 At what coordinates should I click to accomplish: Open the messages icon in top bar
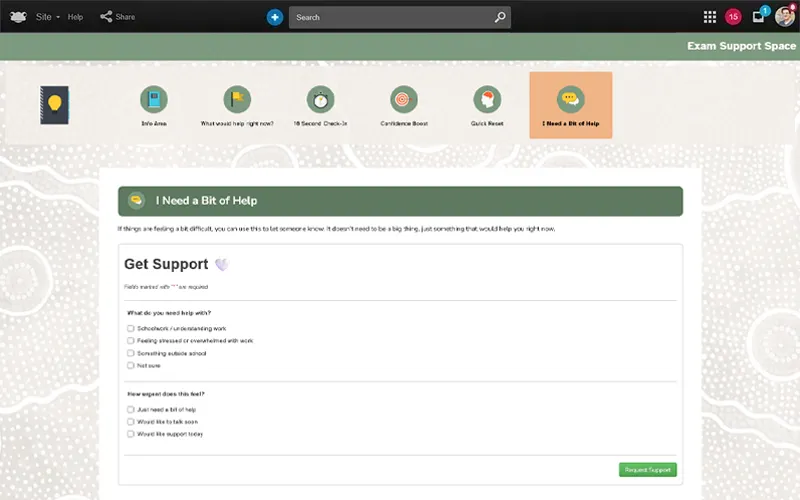coord(759,17)
